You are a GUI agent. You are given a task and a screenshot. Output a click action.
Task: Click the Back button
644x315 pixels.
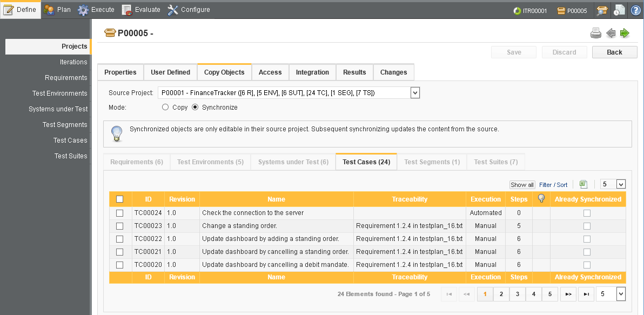pos(614,52)
